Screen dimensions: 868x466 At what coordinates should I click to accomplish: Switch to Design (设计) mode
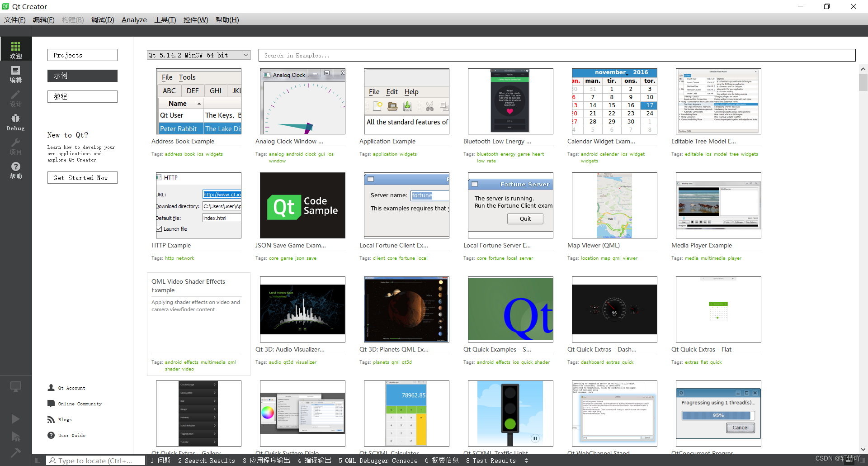(16, 97)
